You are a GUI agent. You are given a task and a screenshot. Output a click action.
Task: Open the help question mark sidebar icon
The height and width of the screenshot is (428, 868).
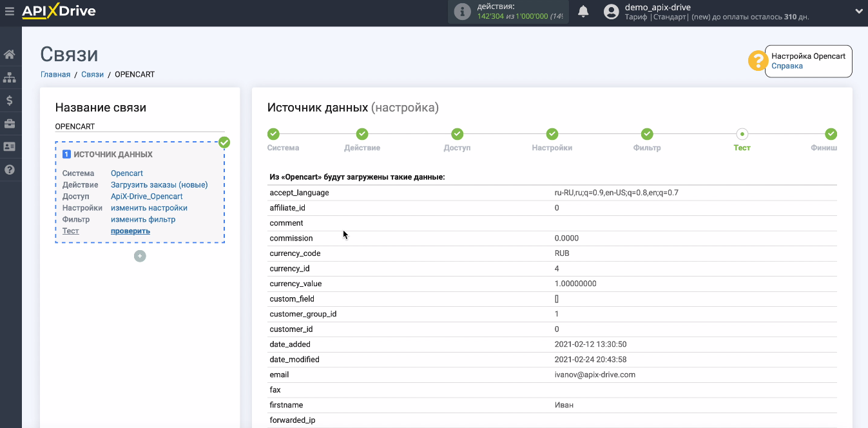(10, 170)
